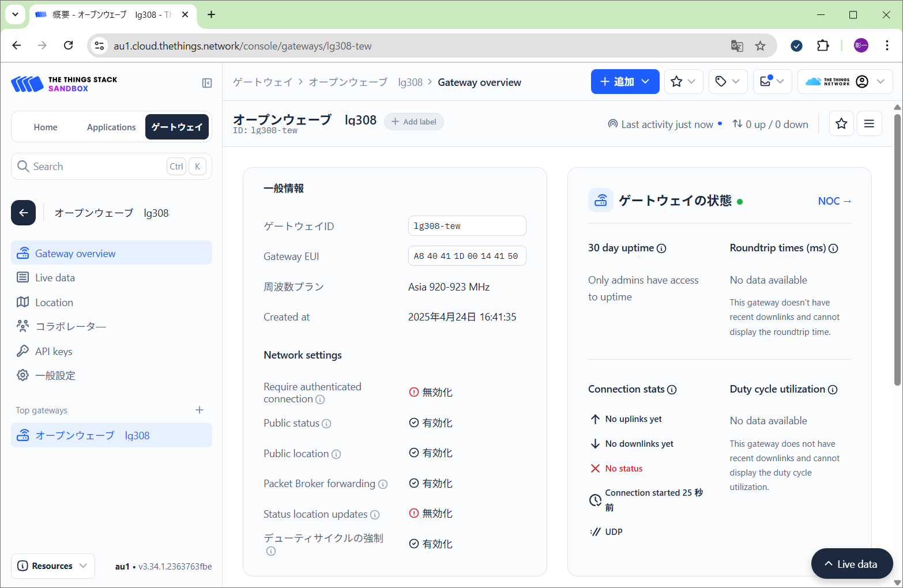Collapse the sidebar with the panel icon
Viewport: 903px width, 588px height.
click(207, 83)
